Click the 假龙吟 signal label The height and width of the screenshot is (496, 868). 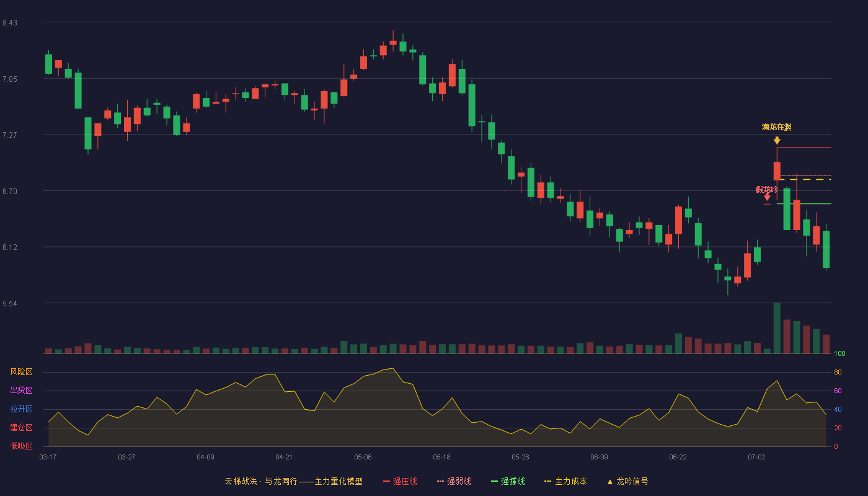[767, 189]
